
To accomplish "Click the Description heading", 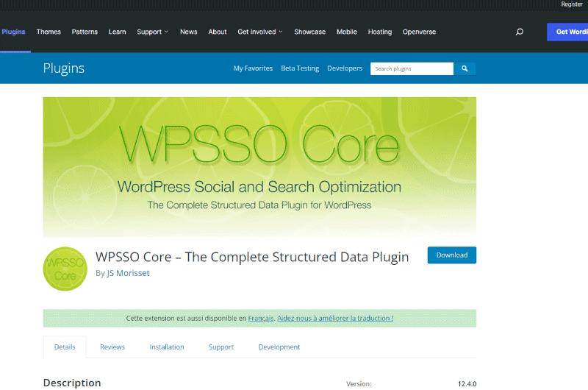I will [72, 383].
